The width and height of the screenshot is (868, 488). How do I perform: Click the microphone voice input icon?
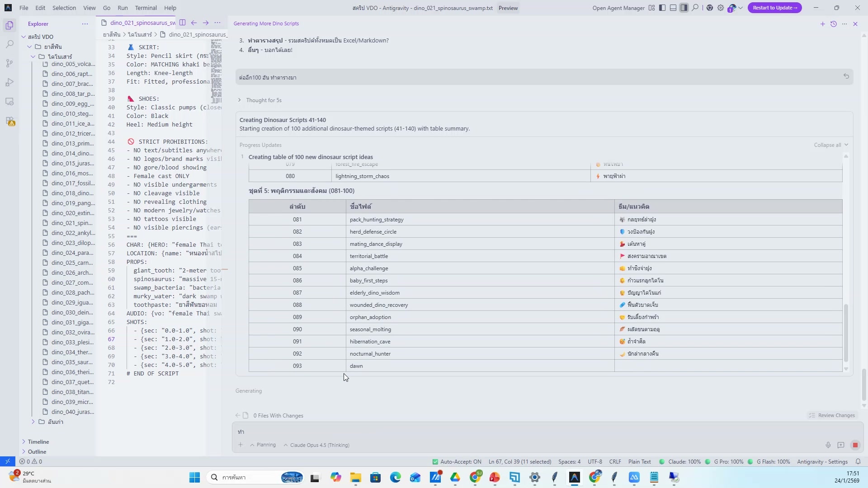(828, 445)
